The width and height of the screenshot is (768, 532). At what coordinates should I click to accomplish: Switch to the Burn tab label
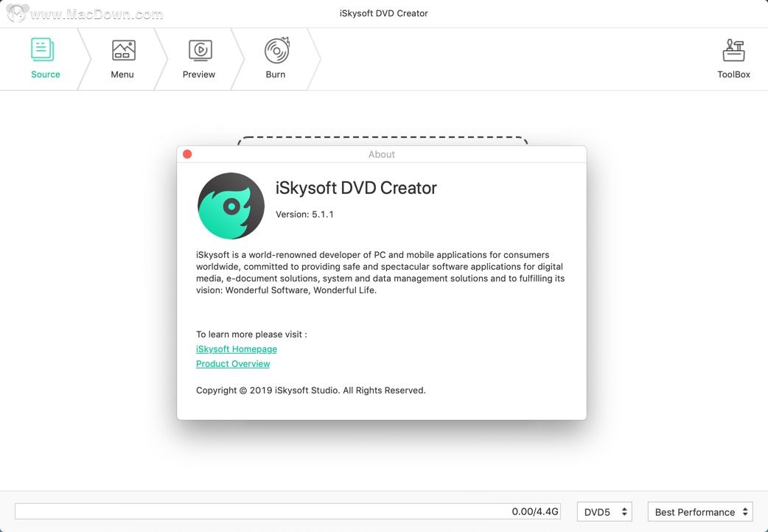coord(275,74)
